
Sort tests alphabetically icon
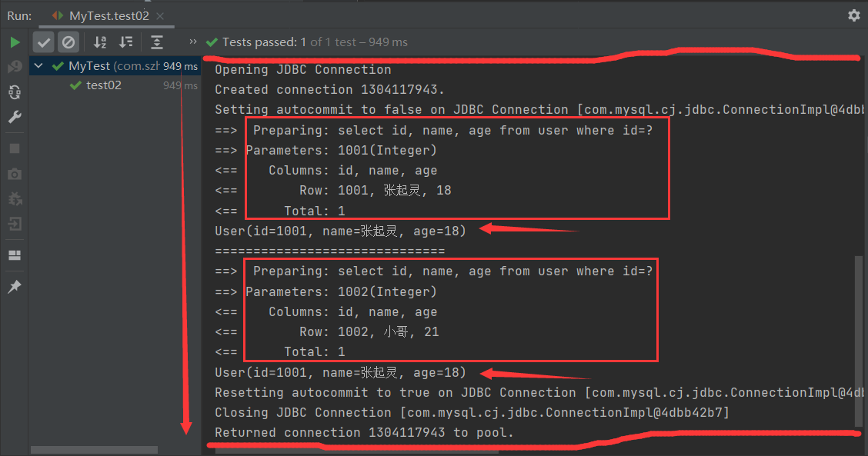[100, 42]
